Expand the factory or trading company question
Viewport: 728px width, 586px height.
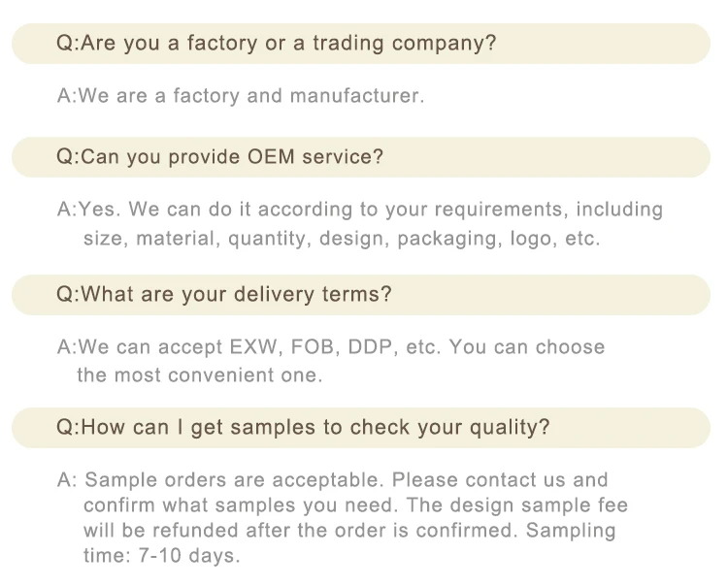coord(277,44)
